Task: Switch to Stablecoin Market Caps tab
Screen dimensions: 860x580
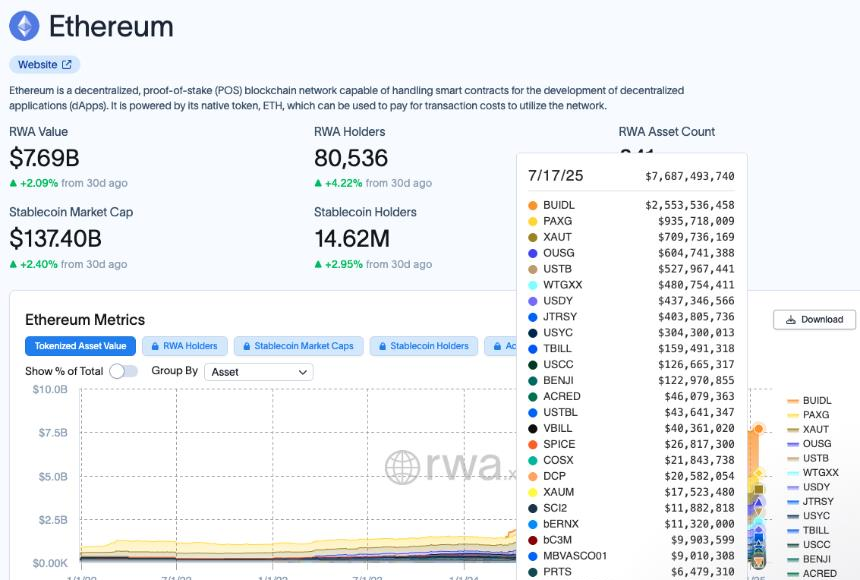Action: 297,346
